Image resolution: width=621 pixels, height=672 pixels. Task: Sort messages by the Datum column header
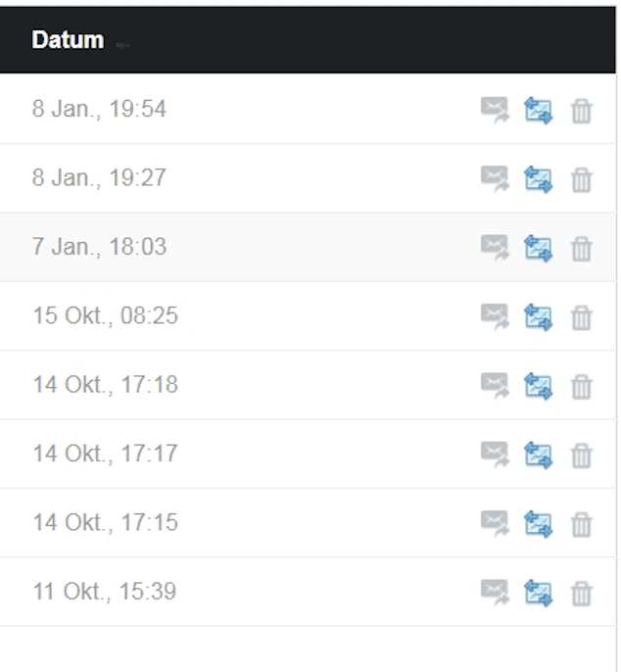pos(68,40)
